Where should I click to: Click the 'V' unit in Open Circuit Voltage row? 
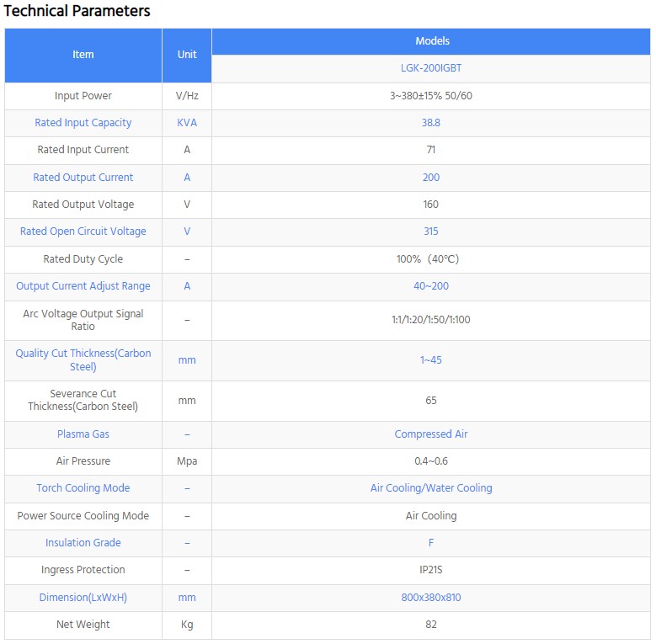click(x=187, y=232)
